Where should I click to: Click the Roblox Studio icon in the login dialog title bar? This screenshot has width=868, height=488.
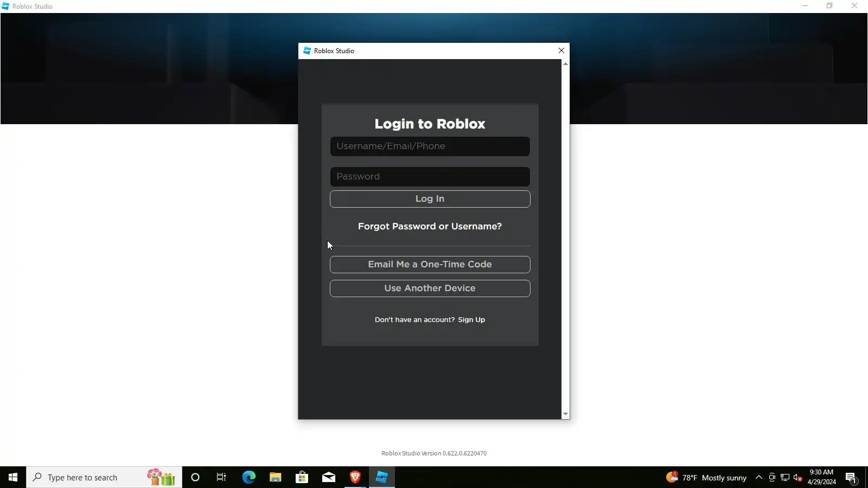point(307,50)
